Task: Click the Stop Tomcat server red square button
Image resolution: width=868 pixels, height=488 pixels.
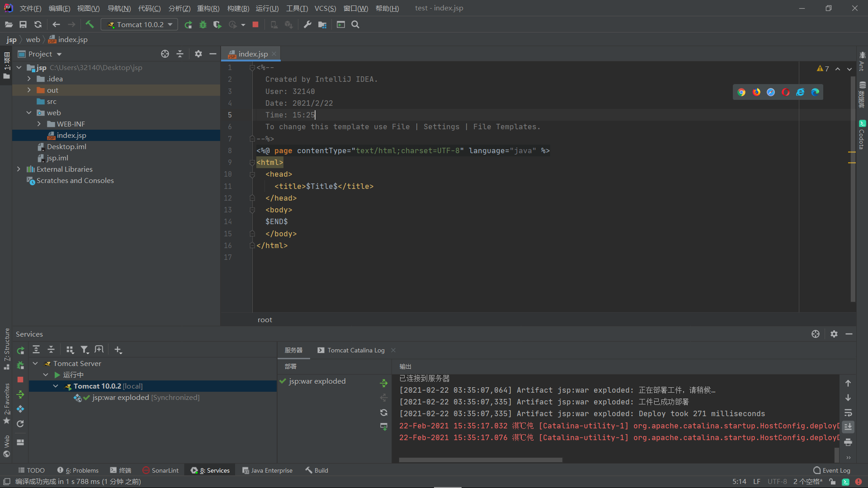Action: coord(255,24)
